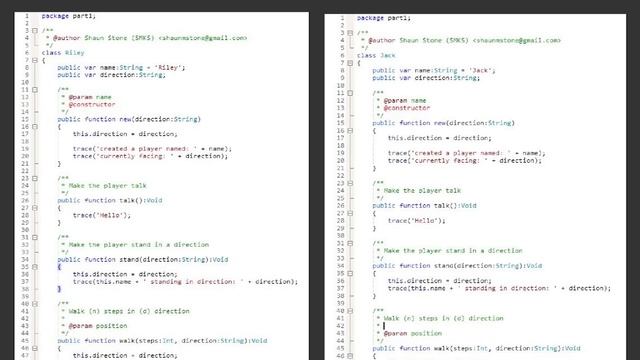Collapse the constructor body fold at line 16 in Riley editor
This screenshot has height=360, width=640.
click(x=35, y=127)
